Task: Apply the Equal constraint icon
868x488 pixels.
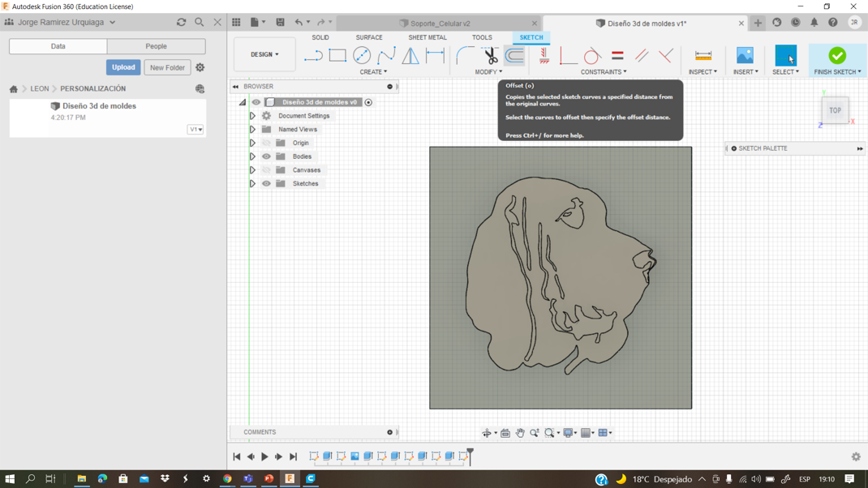Action: pyautogui.click(x=617, y=55)
